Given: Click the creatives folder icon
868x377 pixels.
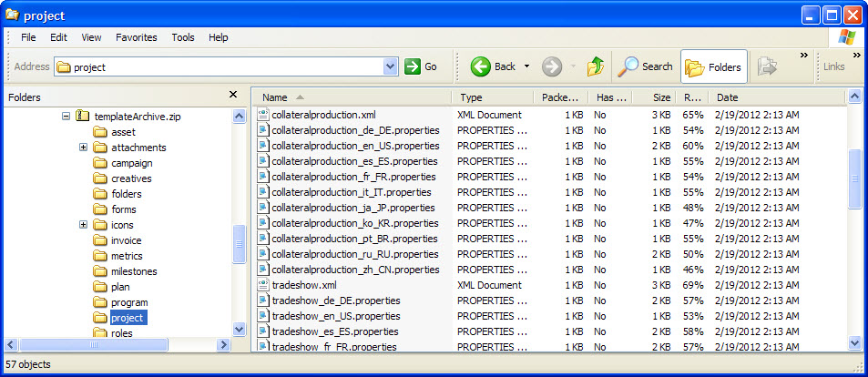Looking at the screenshot, I should [x=99, y=178].
